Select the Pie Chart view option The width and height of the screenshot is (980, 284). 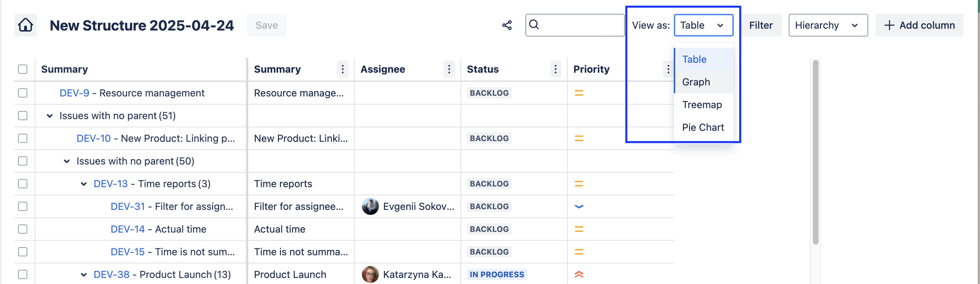703,127
